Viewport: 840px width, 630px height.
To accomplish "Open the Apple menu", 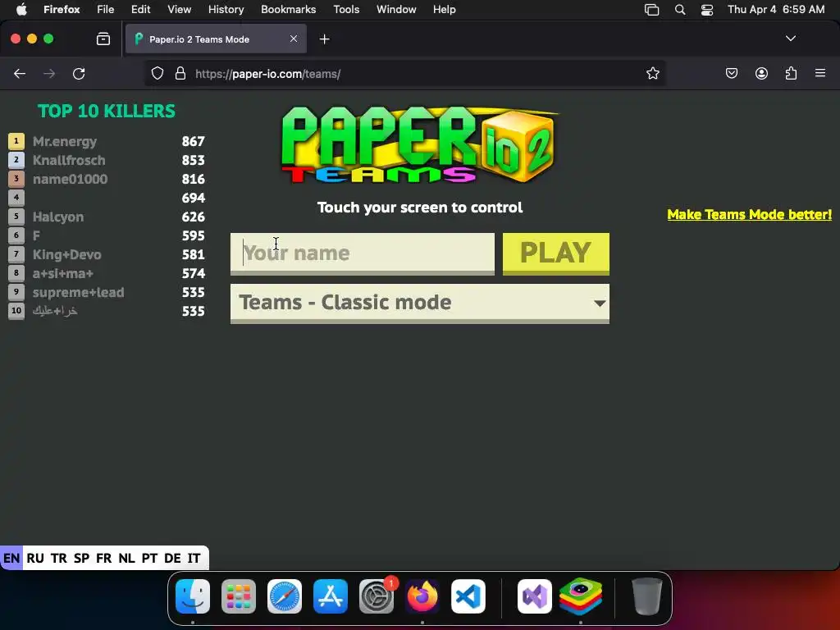I will click(x=21, y=9).
